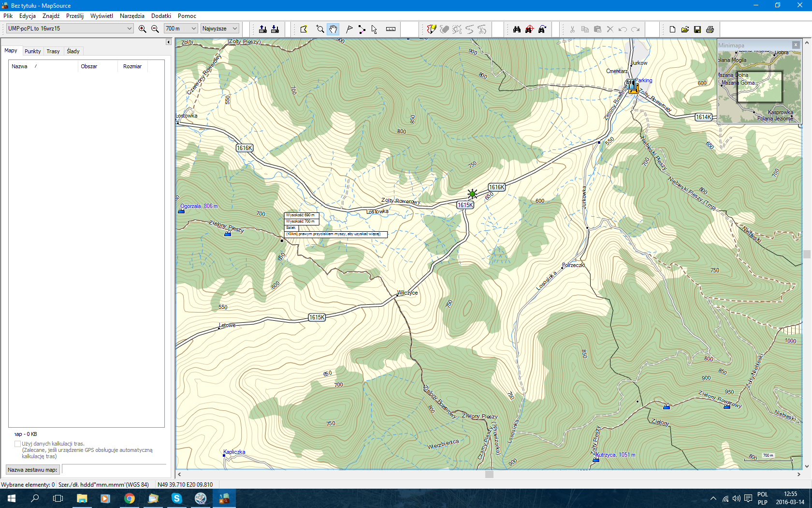The width and height of the screenshot is (812, 508).
Task: Select the Mapy tab
Action: (11, 51)
